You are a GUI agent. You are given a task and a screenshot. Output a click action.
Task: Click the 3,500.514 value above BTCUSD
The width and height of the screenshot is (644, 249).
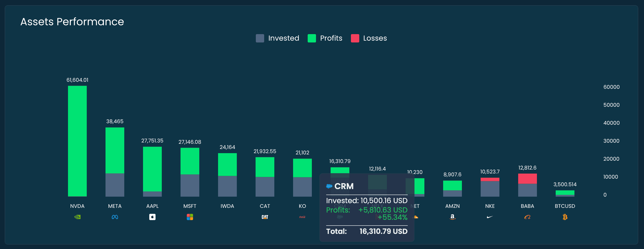[x=565, y=184]
